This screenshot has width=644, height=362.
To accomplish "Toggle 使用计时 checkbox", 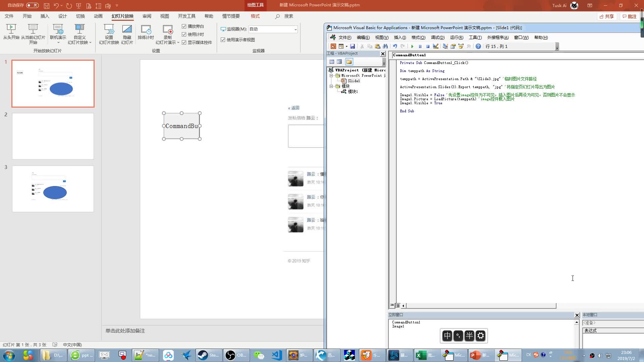I will pos(184,34).
